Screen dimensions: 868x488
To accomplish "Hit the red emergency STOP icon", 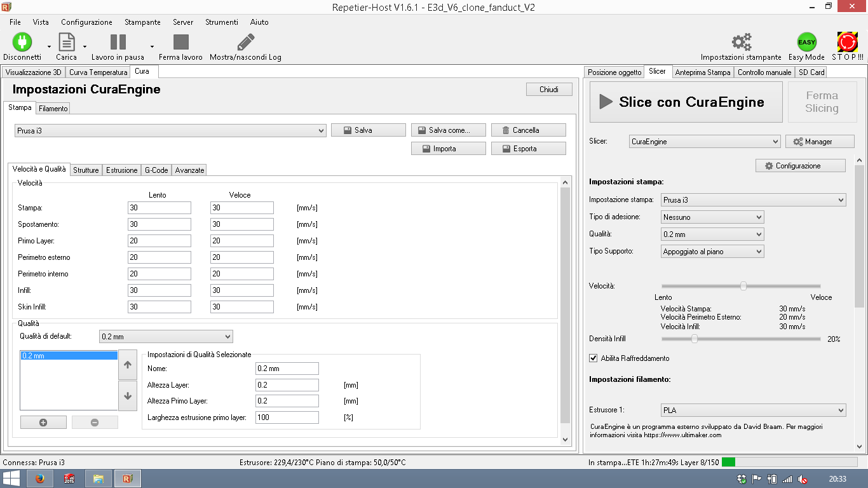I will [847, 42].
